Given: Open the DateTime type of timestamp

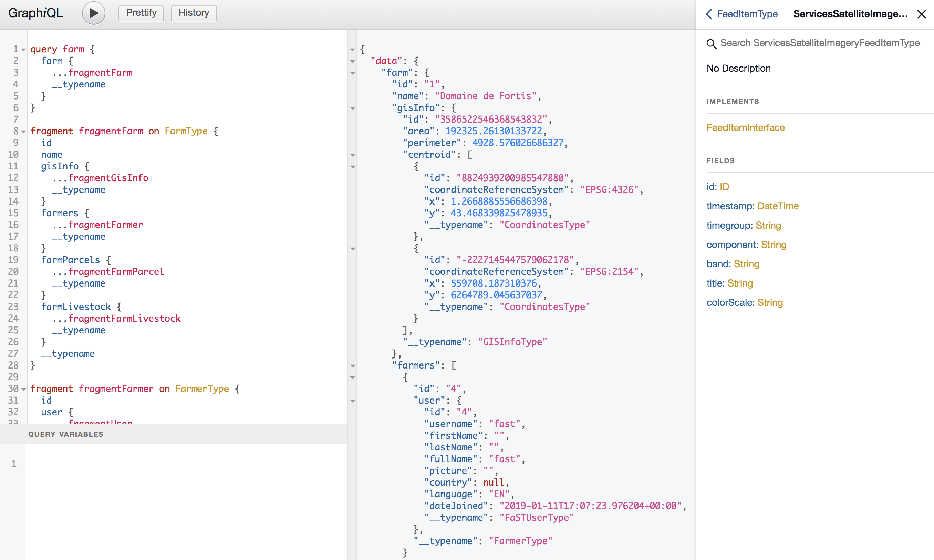Looking at the screenshot, I should [x=778, y=206].
